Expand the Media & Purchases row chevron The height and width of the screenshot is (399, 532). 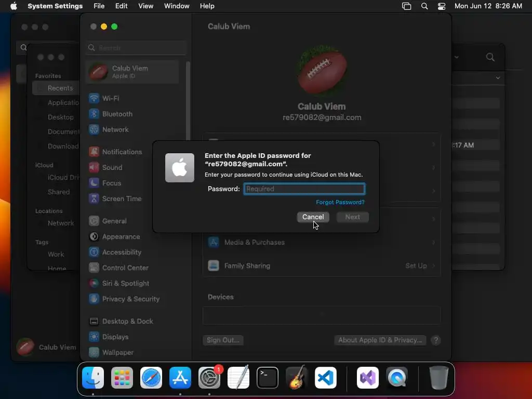(x=434, y=242)
